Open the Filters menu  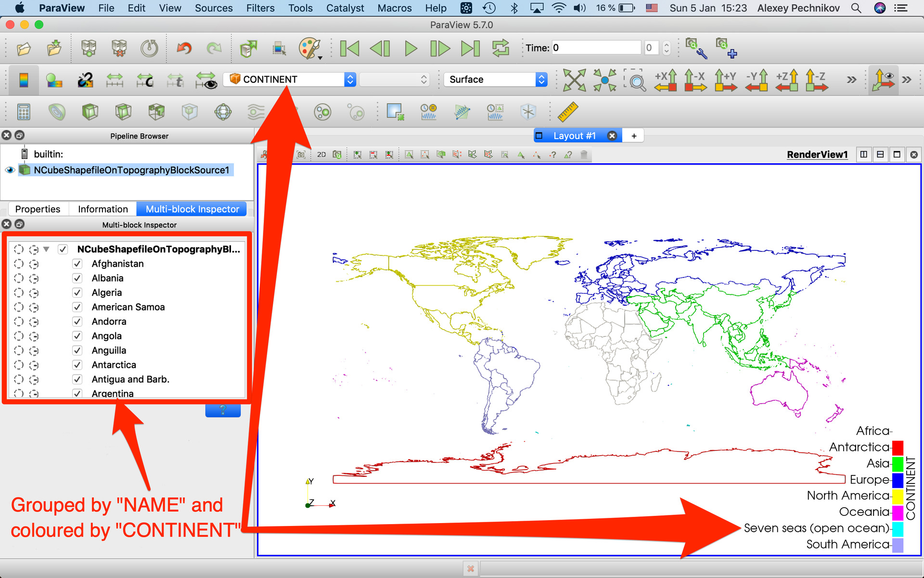click(x=260, y=8)
